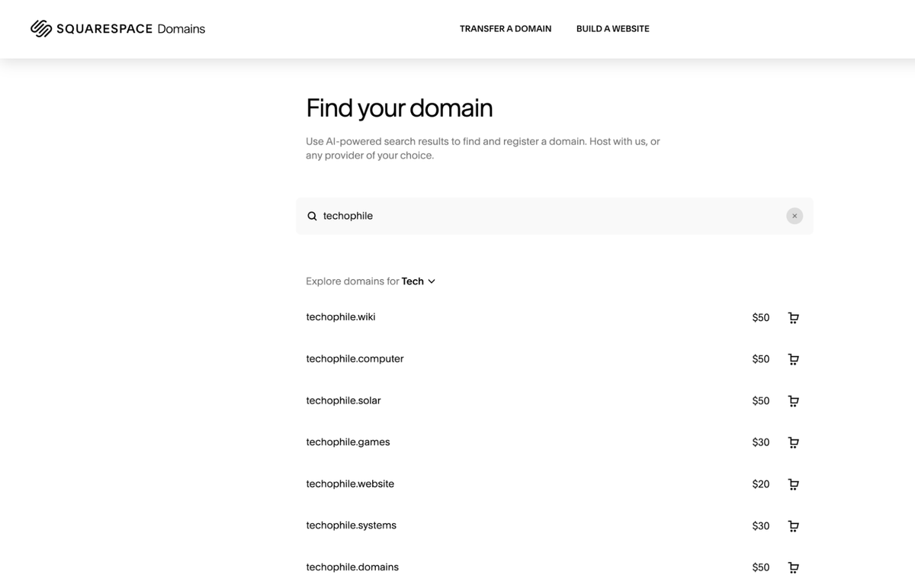Add techophile.computer to cart
Screen dimensions: 915x588
coord(793,359)
